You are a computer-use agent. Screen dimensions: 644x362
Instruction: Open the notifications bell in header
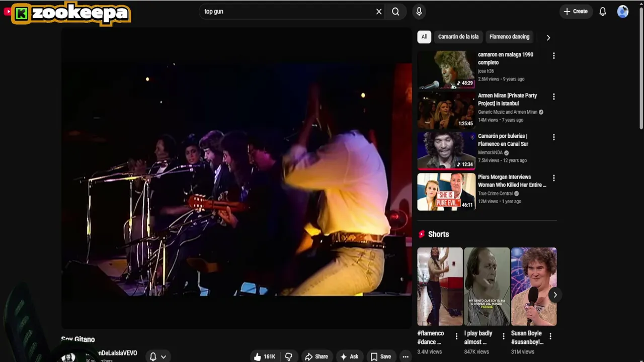coord(603,12)
